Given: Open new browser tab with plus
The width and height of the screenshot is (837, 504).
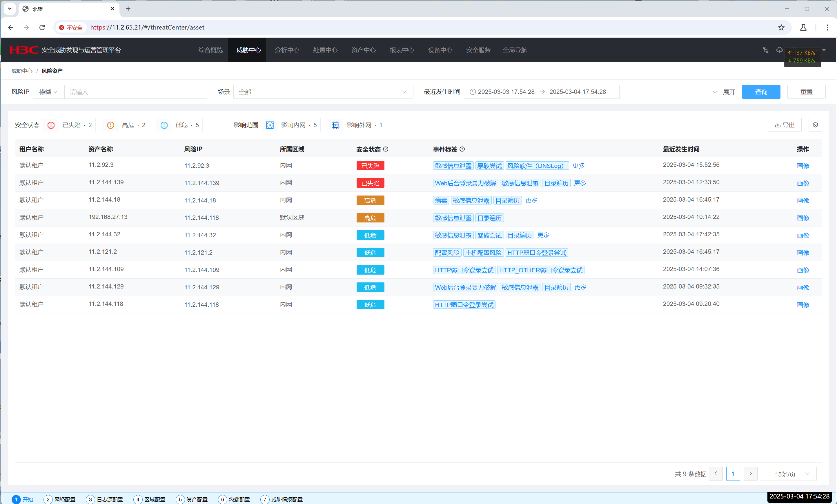Looking at the screenshot, I should point(128,9).
